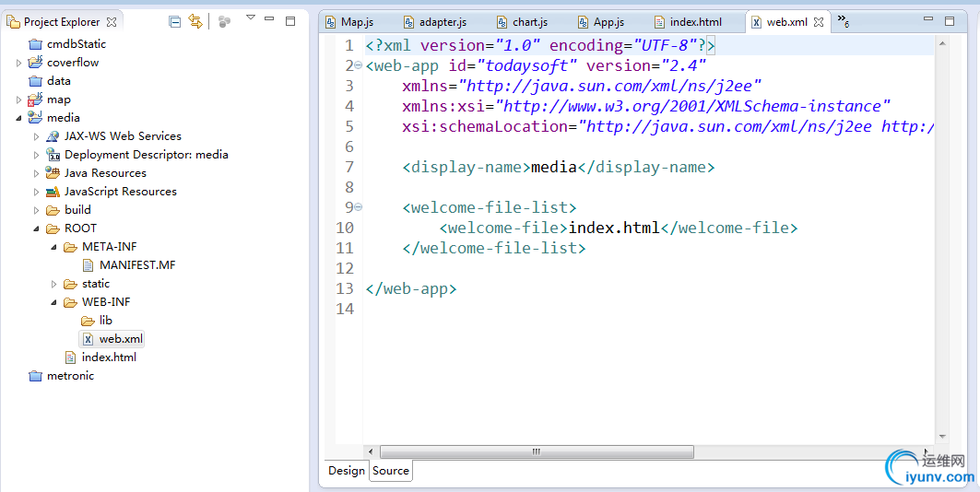Image resolution: width=980 pixels, height=492 pixels.
Task: Click the Project Explorer tab icon
Action: coord(13,22)
